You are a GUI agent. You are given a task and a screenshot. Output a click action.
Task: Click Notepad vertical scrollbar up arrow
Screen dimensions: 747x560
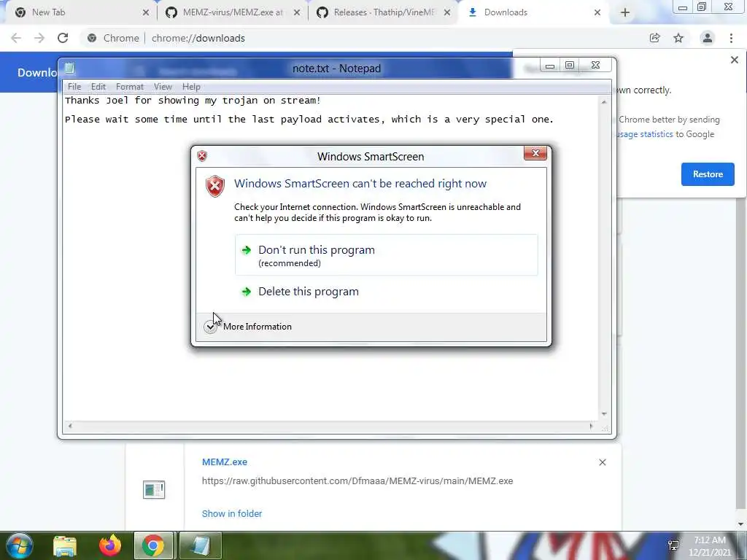(604, 102)
